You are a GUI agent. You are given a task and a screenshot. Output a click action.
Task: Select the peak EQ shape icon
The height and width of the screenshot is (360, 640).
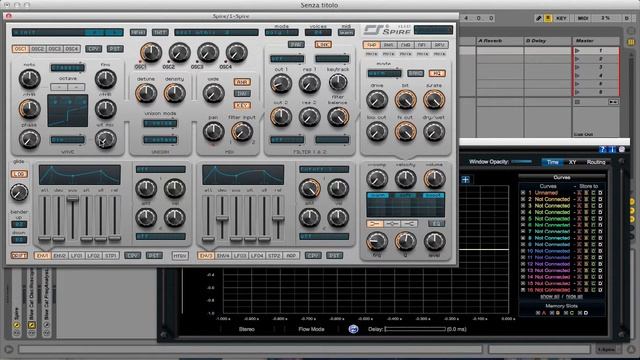pos(392,224)
